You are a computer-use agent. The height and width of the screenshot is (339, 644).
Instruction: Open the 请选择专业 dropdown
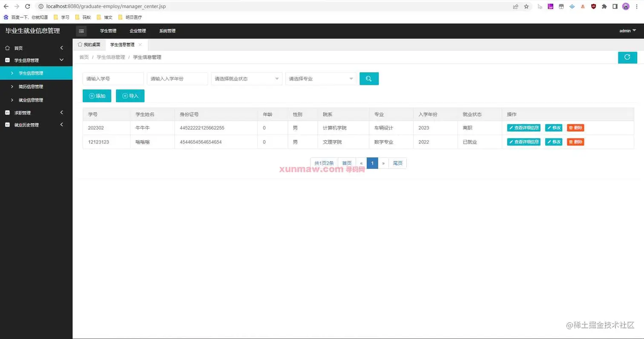pyautogui.click(x=320, y=78)
